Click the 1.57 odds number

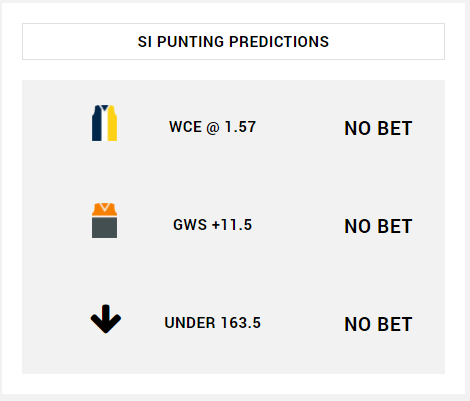tap(240, 127)
